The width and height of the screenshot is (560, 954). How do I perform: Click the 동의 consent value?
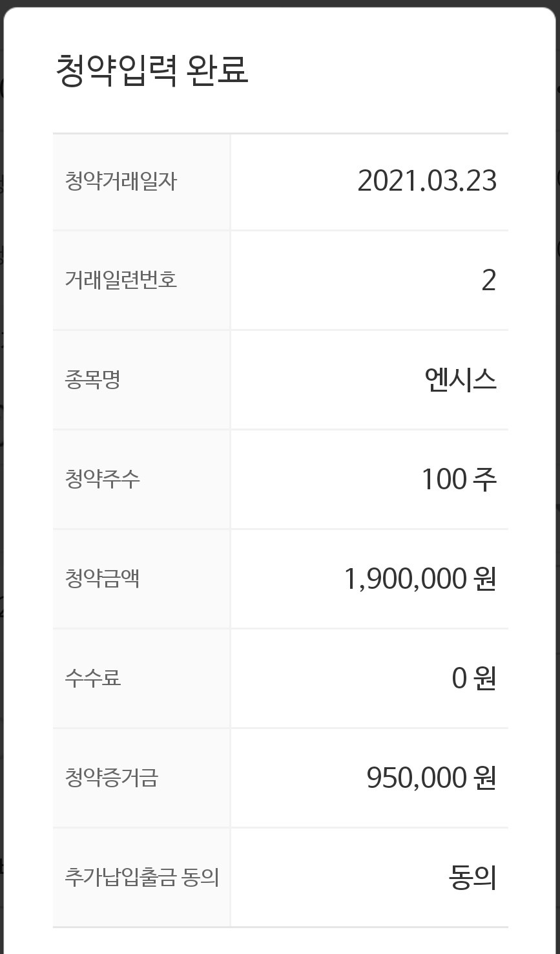click(x=472, y=878)
